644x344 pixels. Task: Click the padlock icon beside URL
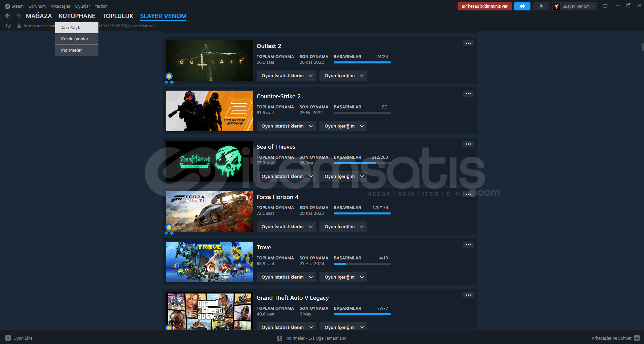point(19,26)
